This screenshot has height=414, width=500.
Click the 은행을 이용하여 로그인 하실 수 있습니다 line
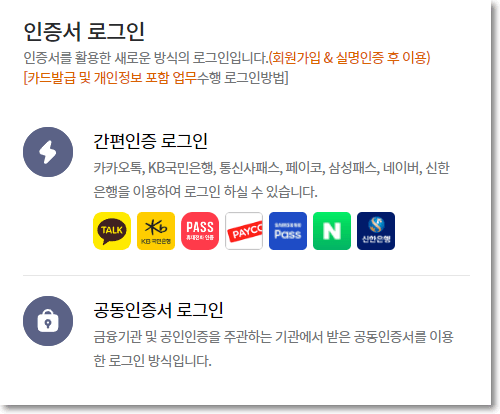205,192
